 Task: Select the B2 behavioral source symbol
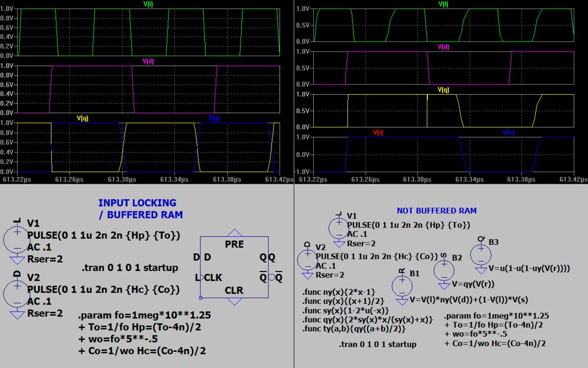click(444, 270)
